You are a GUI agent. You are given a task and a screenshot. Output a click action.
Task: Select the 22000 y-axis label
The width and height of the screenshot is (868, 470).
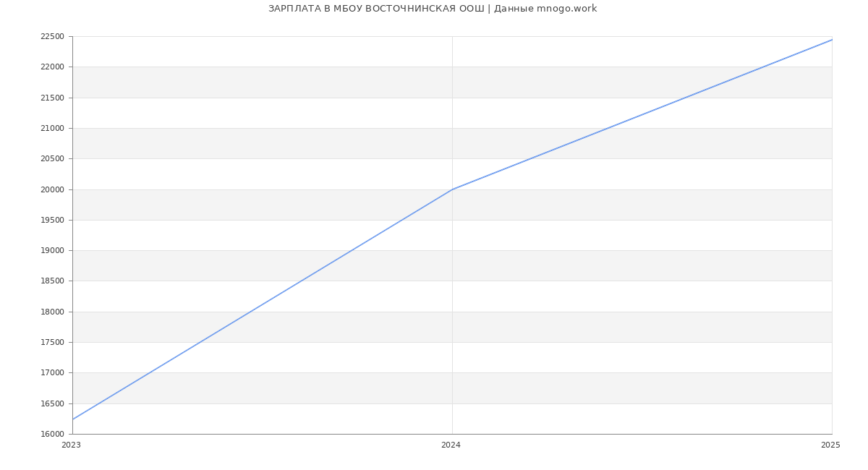pos(52,67)
